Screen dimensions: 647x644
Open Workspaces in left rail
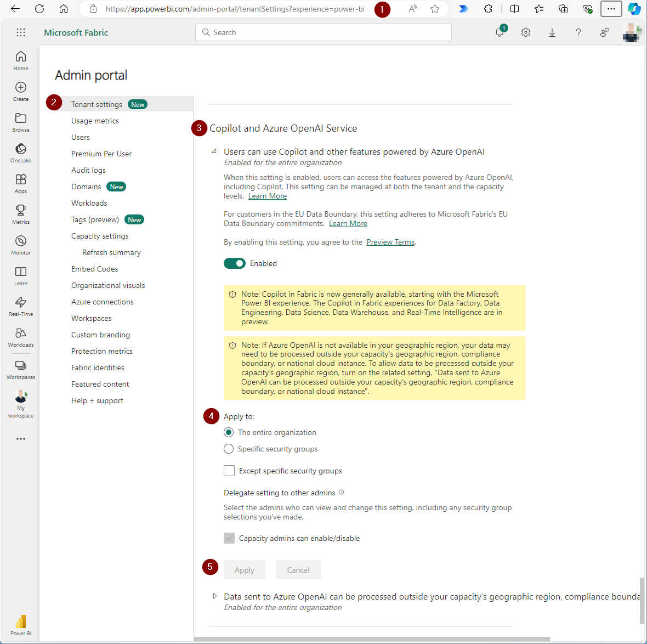point(21,370)
